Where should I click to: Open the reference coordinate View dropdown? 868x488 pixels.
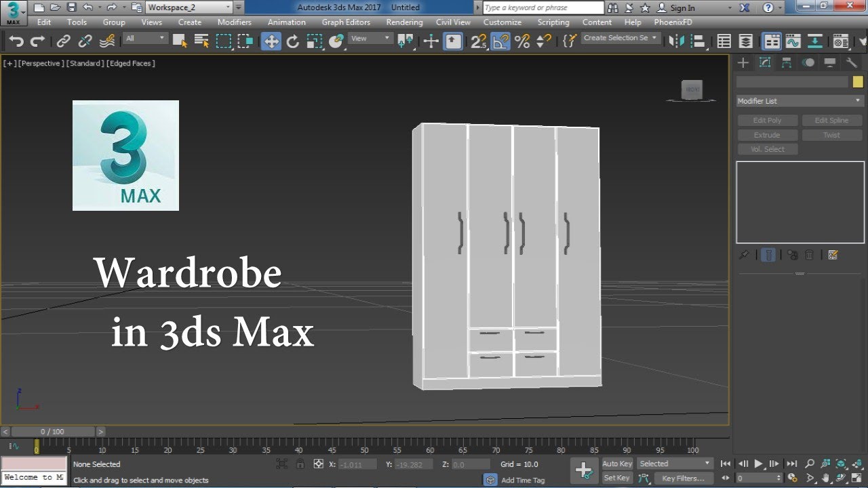tap(370, 39)
